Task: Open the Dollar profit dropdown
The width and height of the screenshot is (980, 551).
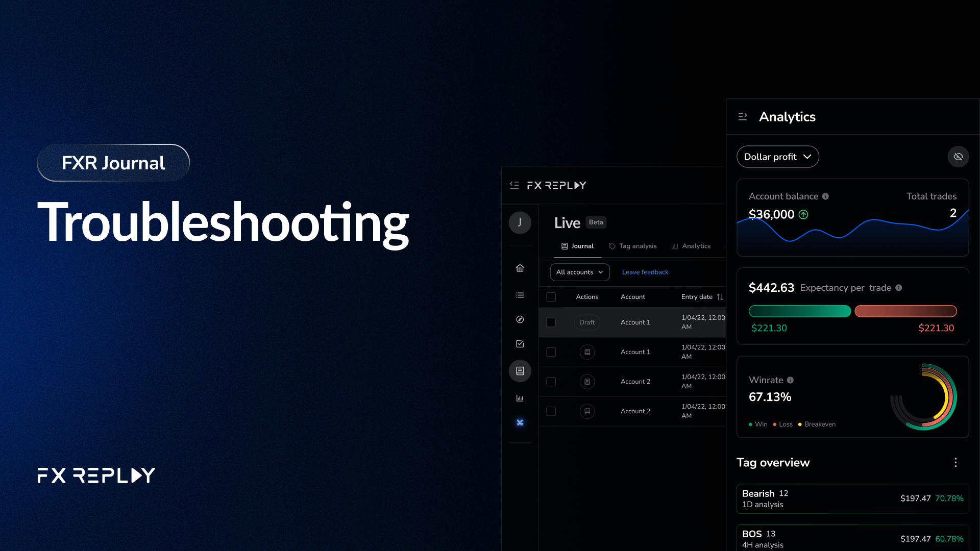Action: (x=777, y=157)
